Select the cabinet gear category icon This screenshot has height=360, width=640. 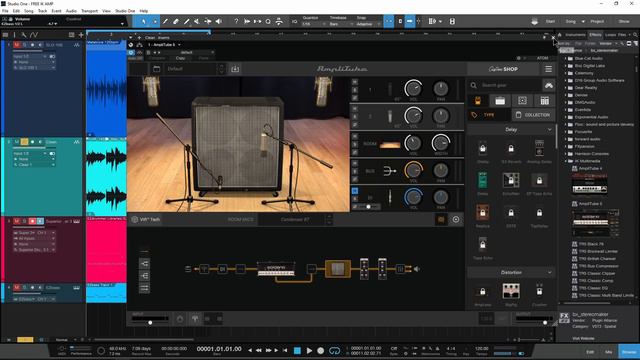click(522, 100)
